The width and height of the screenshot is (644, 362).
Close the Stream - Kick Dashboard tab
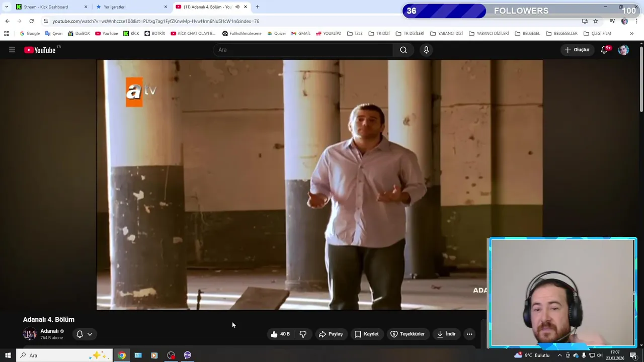coord(86,7)
